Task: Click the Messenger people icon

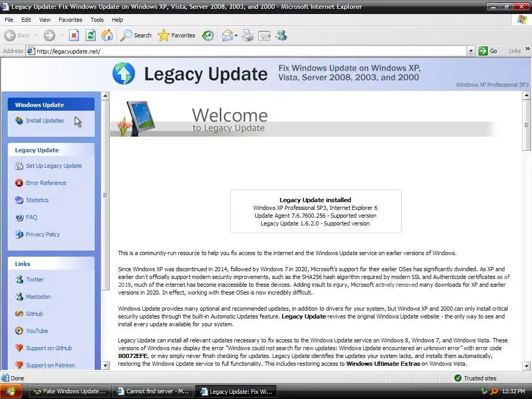Action: [x=281, y=35]
